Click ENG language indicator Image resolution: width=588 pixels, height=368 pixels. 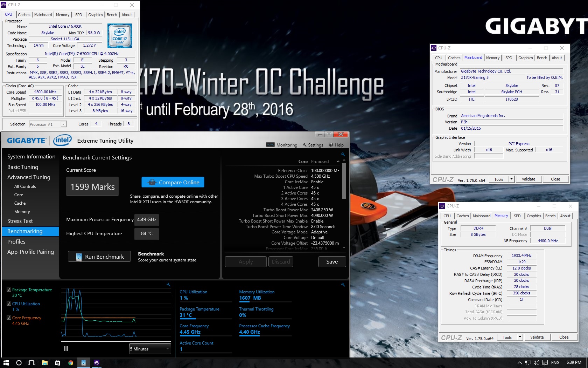click(x=555, y=363)
